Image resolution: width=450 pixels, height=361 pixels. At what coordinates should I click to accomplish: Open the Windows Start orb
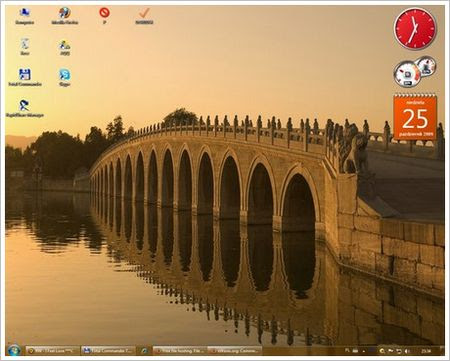coord(14,350)
